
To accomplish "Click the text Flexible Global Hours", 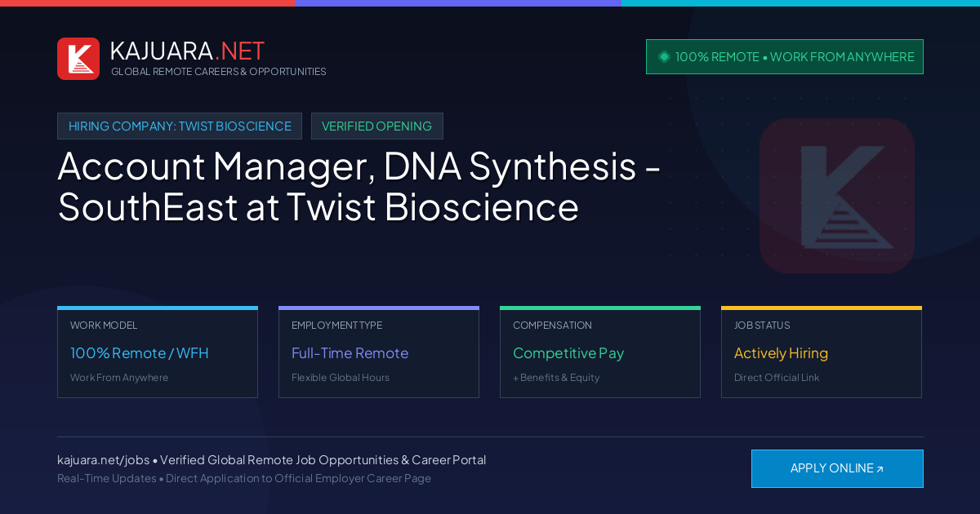I will (341, 378).
